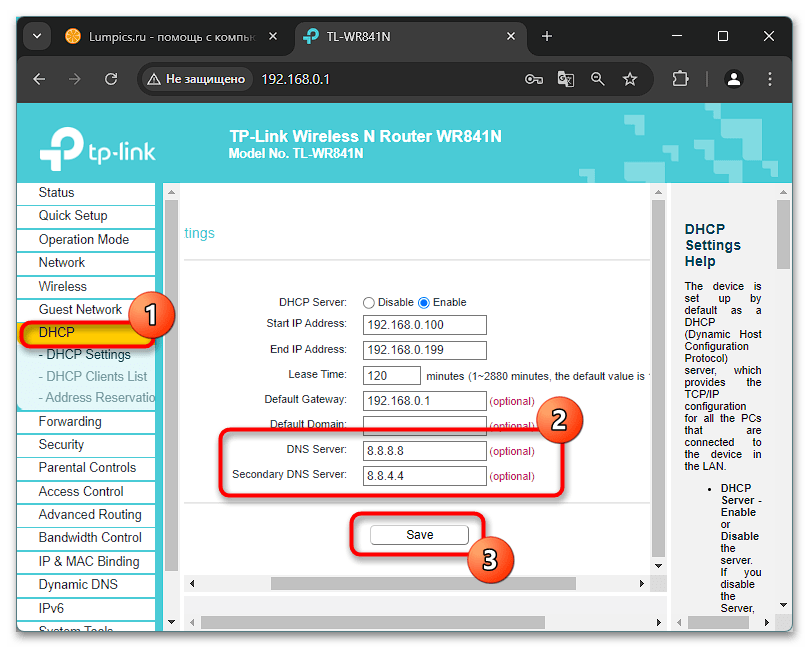Go back to the previous page
Image resolution: width=809 pixels, height=648 pixels.
point(39,79)
